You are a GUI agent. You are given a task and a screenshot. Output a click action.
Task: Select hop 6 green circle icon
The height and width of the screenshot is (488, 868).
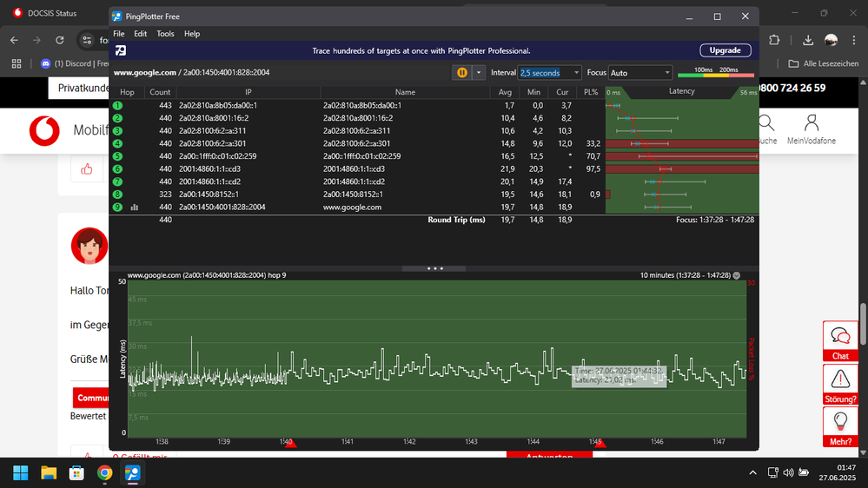(x=117, y=168)
